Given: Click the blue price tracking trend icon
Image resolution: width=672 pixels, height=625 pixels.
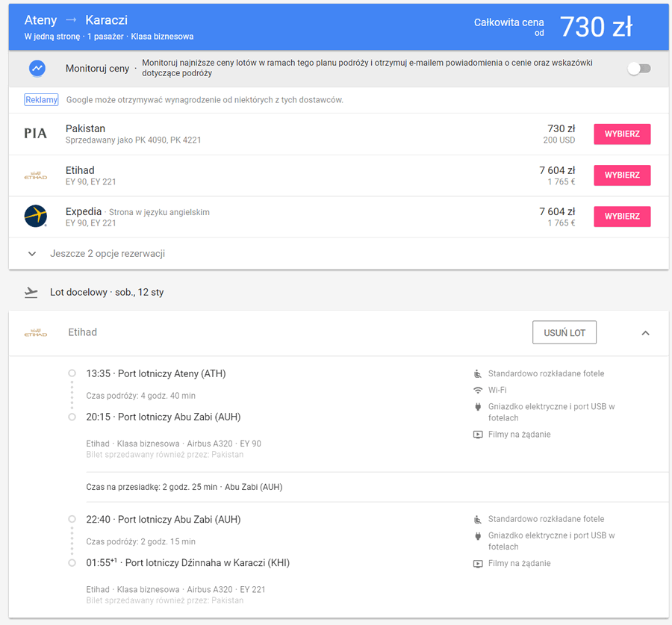Looking at the screenshot, I should [x=37, y=68].
